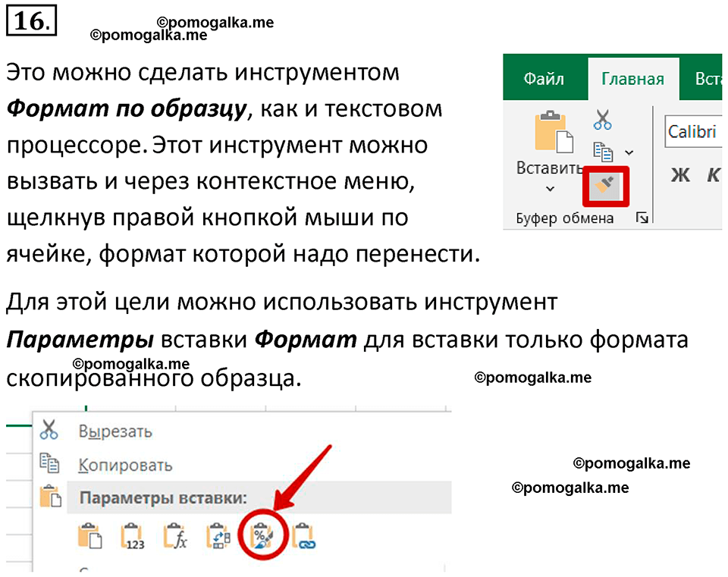Open the Буфер обмена dialog launcher
This screenshot has height=577, width=728.
(642, 217)
